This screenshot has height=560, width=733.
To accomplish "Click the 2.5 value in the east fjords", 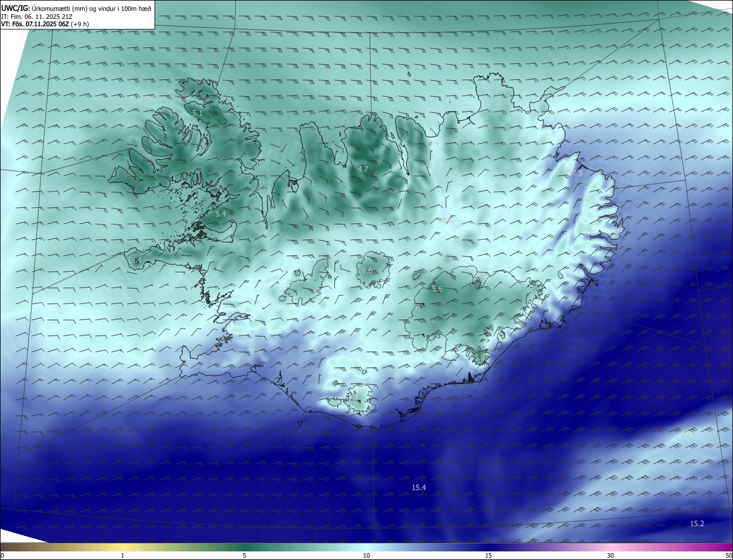I will click(577, 172).
